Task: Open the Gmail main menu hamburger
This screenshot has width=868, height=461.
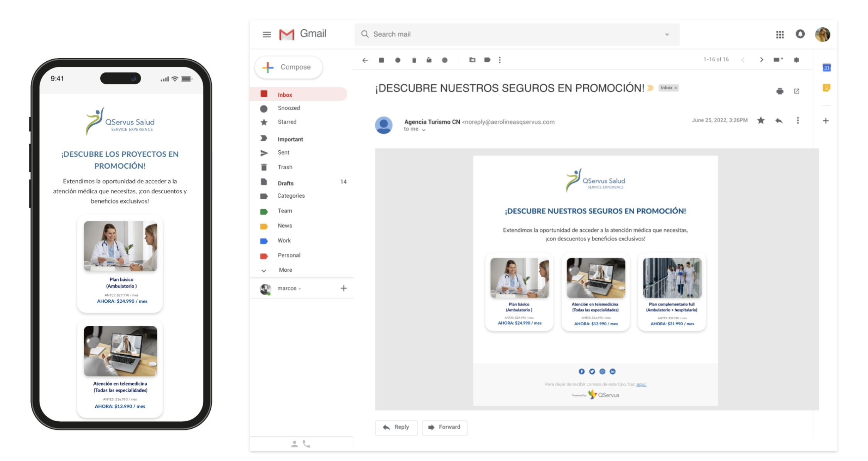Action: click(x=267, y=34)
